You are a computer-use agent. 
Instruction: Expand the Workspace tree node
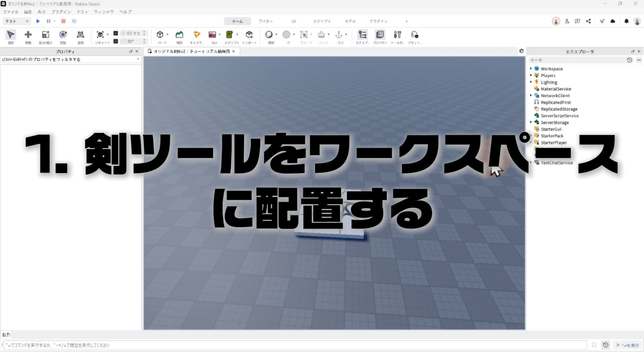pyautogui.click(x=531, y=69)
